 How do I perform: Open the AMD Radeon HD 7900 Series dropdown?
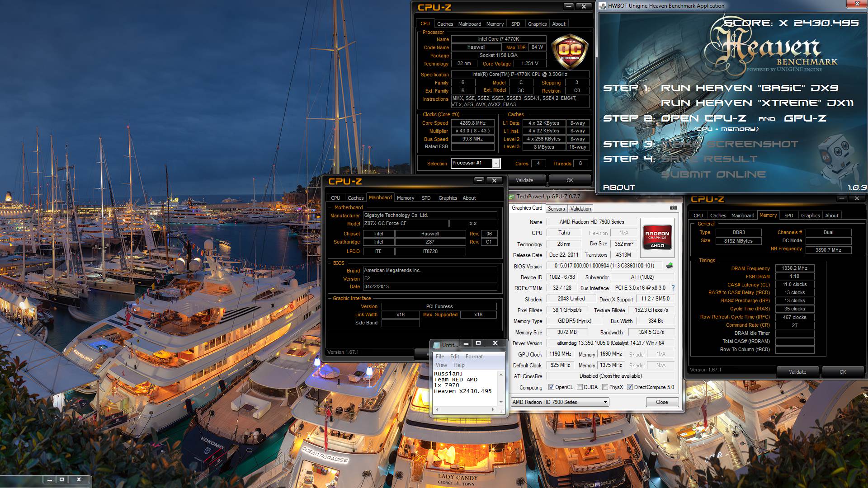560,402
